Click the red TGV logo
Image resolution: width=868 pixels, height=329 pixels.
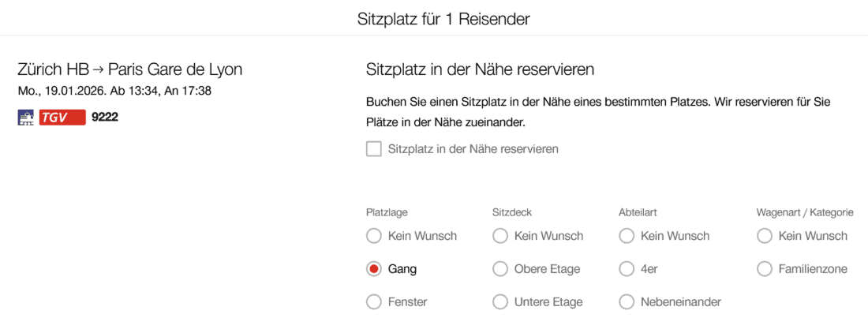click(62, 118)
